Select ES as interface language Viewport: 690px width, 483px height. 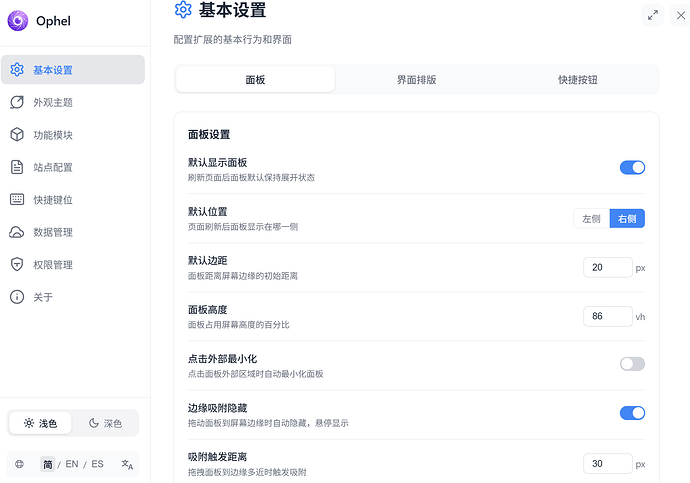[97, 464]
